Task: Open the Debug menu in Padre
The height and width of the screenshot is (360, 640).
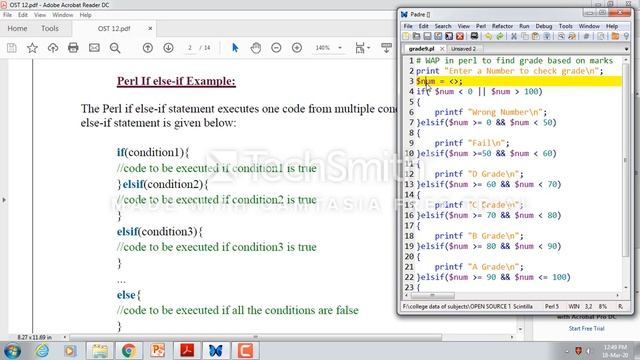Action: click(544, 26)
